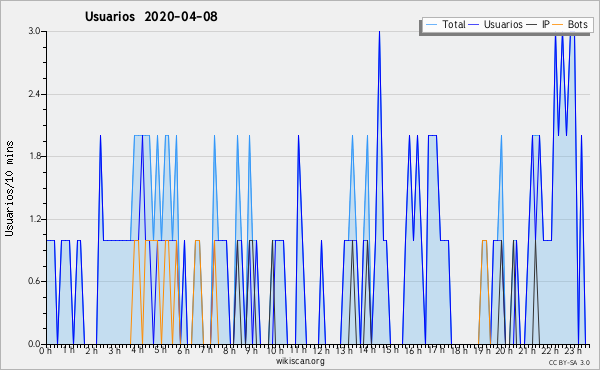Click the y-axis label 'Usuarios/10 mins'

pos(9,188)
